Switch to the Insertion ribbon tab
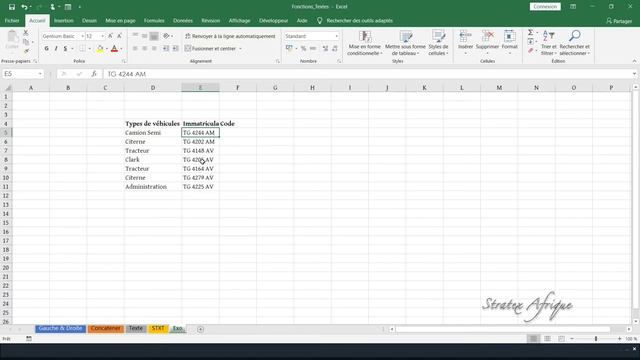Image resolution: width=640 pixels, height=360 pixels. [64, 20]
